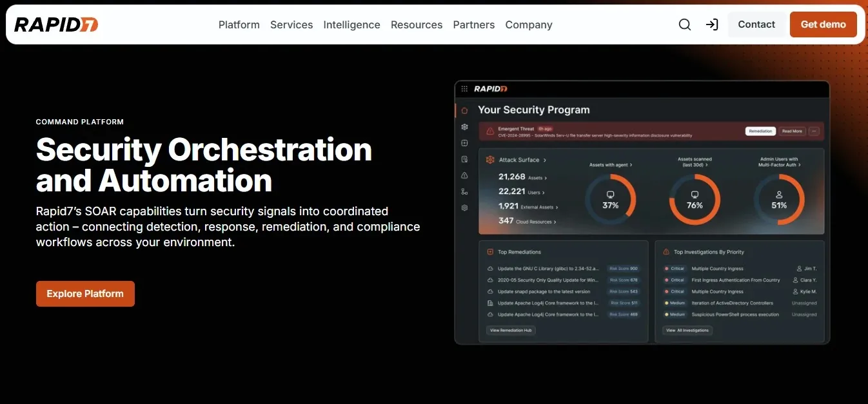Open site search with the magnifier icon
Screen dimensions: 868x404
685,24
